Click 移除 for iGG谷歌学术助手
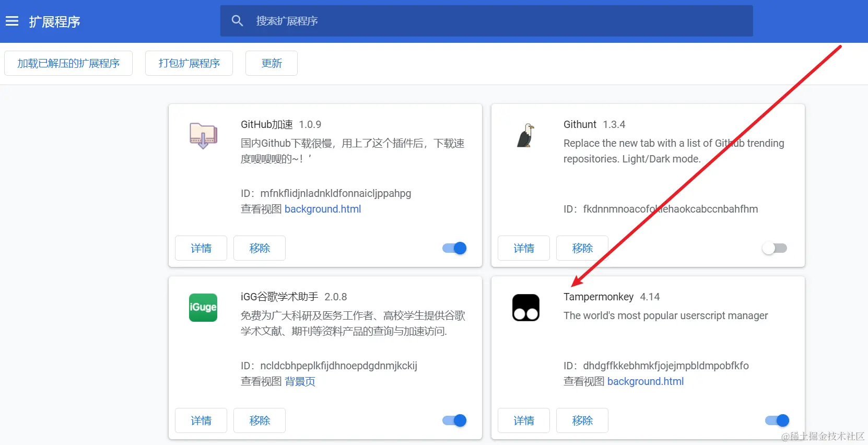868x445 pixels. click(260, 420)
